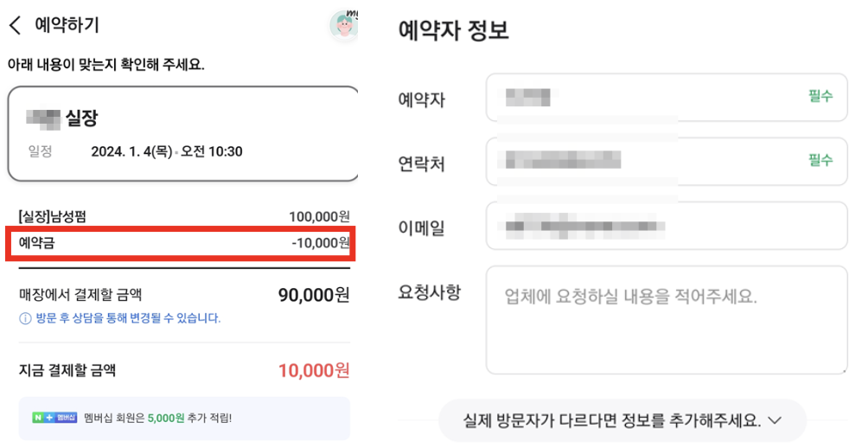Click the 예약금 -10,000원 row

[x=179, y=243]
